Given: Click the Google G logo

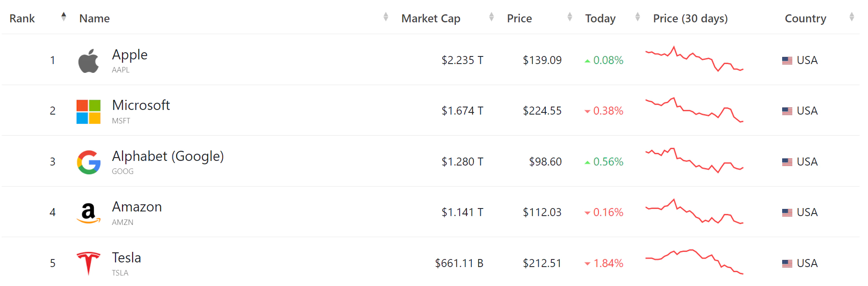Looking at the screenshot, I should 89,162.
